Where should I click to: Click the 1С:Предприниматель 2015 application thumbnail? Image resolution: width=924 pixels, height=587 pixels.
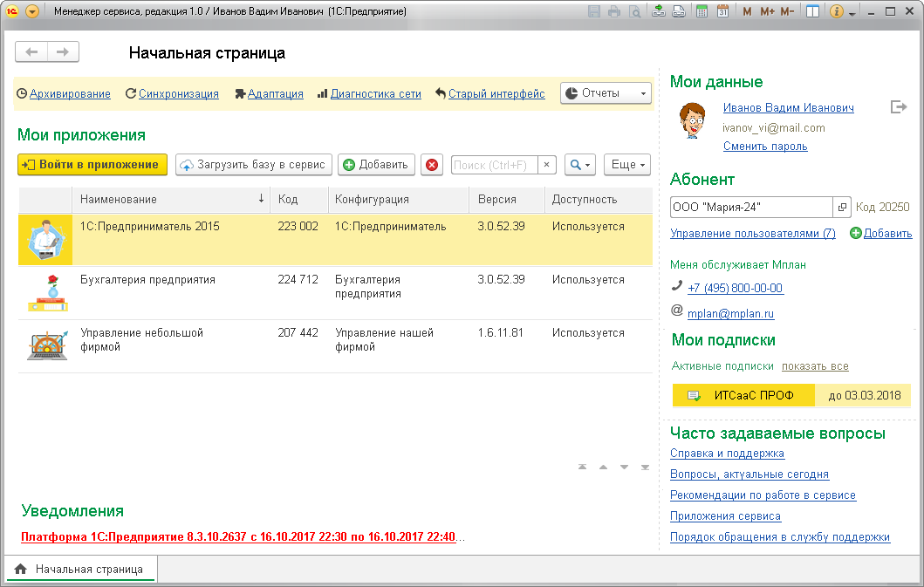46,239
